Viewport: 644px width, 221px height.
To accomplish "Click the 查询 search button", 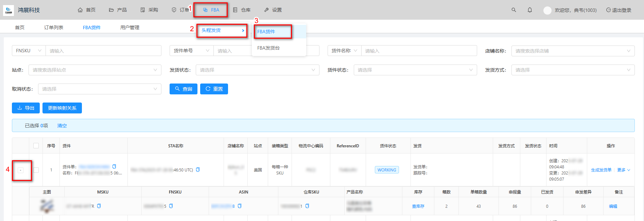I will pos(184,89).
